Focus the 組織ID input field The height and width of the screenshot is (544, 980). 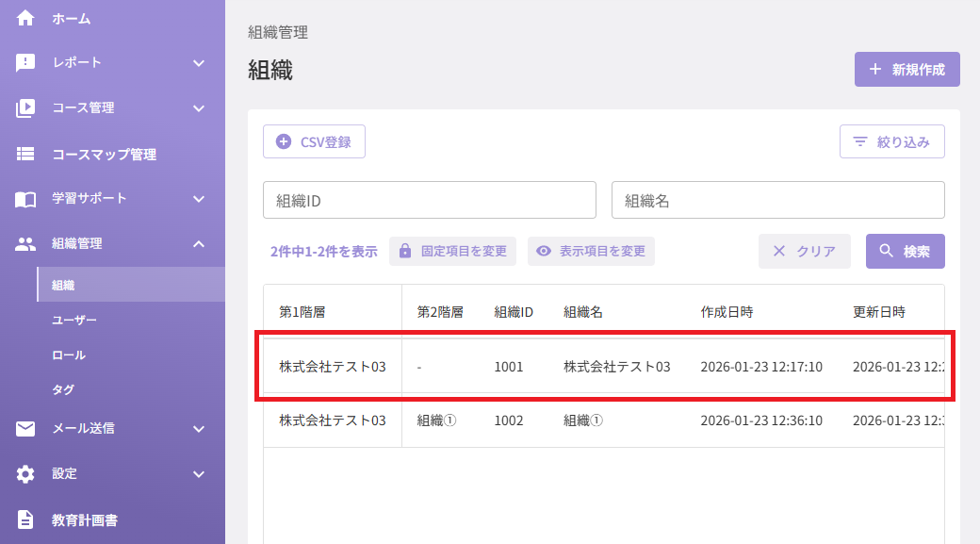point(430,200)
